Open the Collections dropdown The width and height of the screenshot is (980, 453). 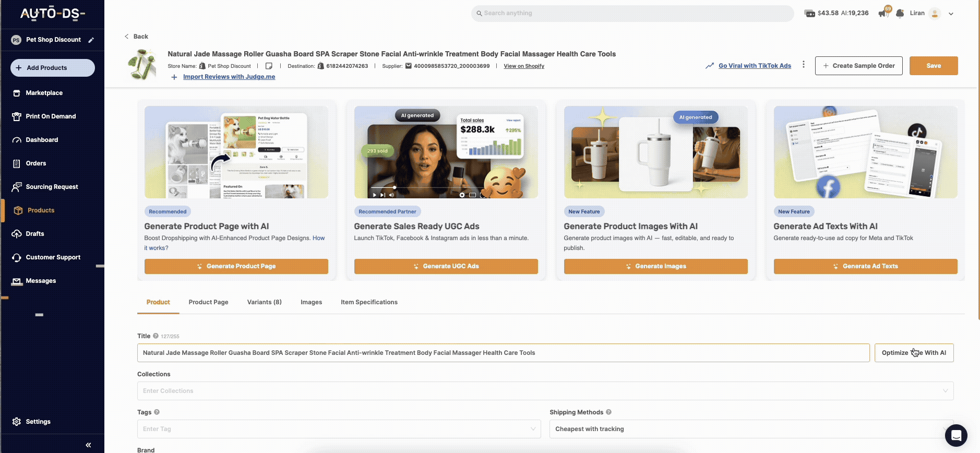pos(545,391)
